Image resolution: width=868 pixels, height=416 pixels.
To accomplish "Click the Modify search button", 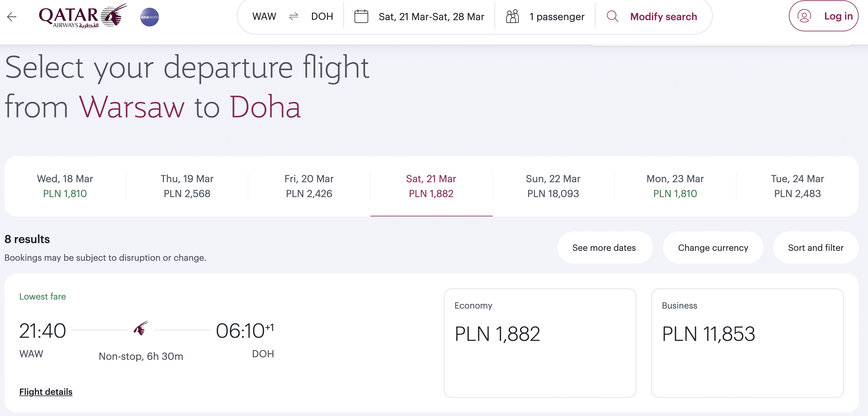I will (x=663, y=16).
